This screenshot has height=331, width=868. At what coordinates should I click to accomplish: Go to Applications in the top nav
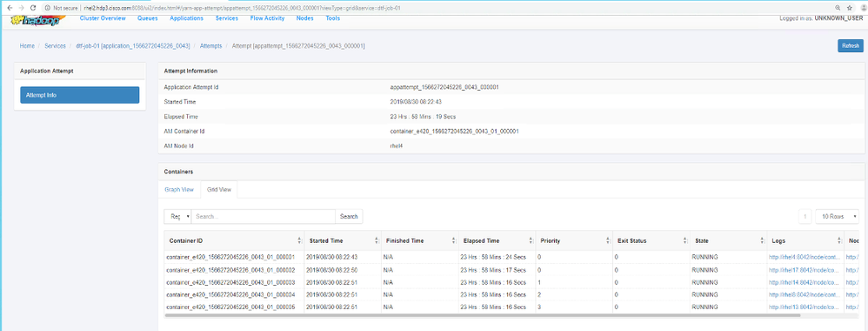[186, 18]
